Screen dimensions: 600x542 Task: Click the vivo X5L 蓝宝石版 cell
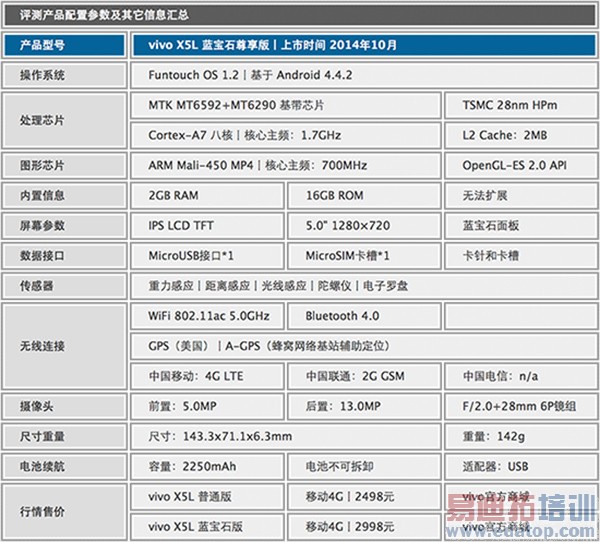click(207, 527)
